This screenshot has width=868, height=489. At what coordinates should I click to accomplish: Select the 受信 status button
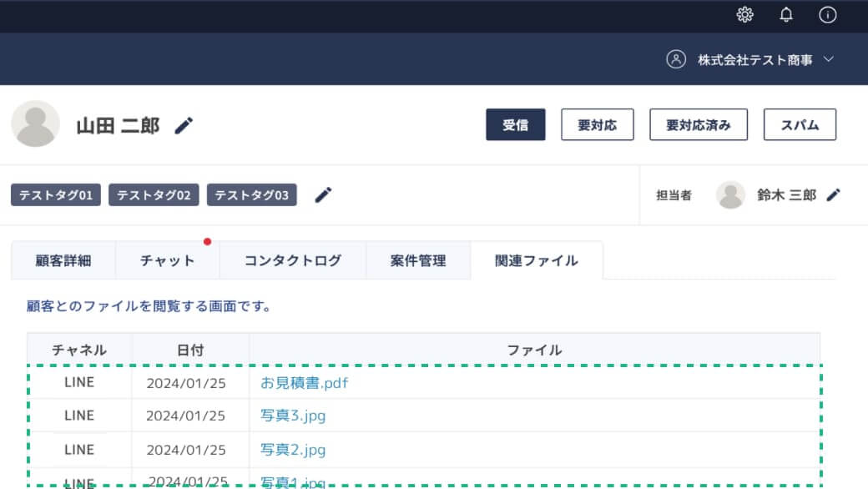(515, 125)
